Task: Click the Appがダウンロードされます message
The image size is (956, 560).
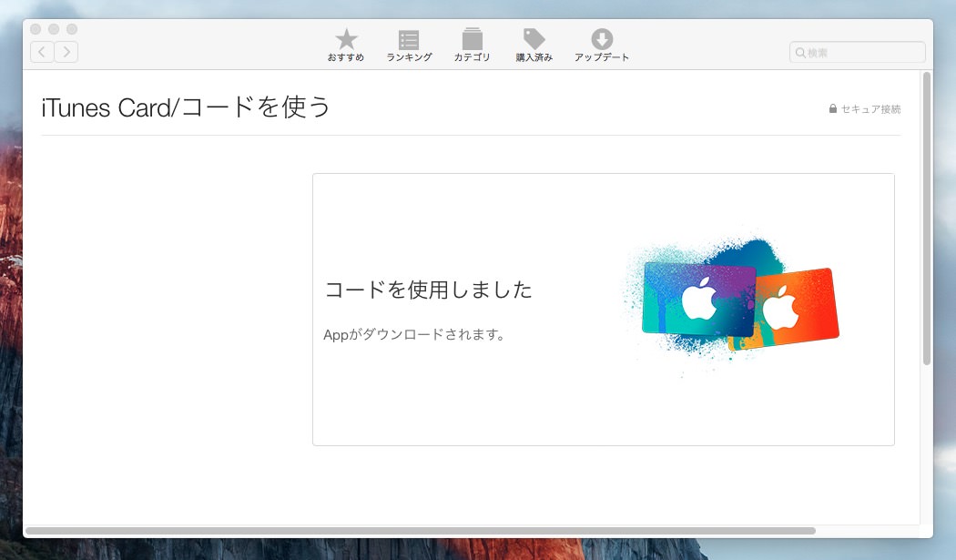Action: click(x=414, y=335)
